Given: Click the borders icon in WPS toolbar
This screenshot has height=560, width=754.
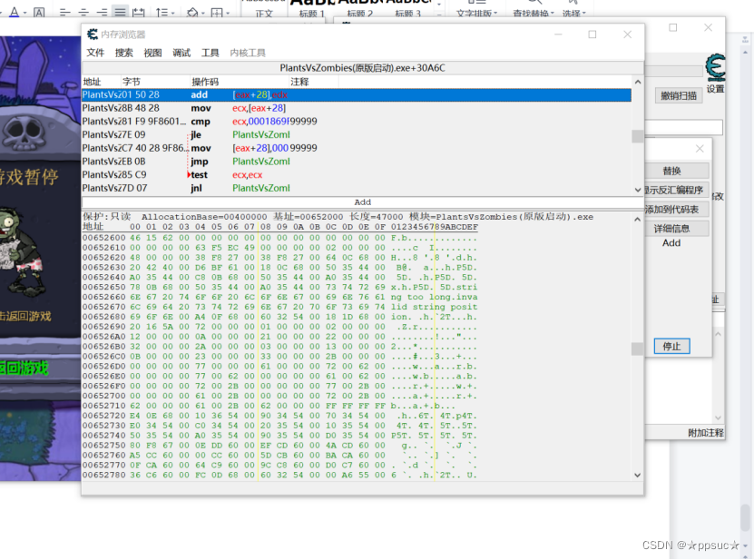Looking at the screenshot, I should click(x=217, y=12).
